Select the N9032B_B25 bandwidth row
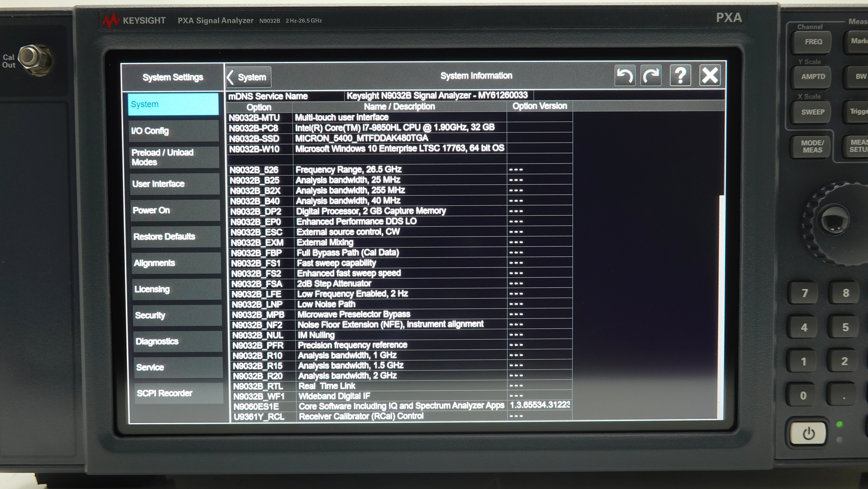The width and height of the screenshot is (868, 489). point(400,180)
